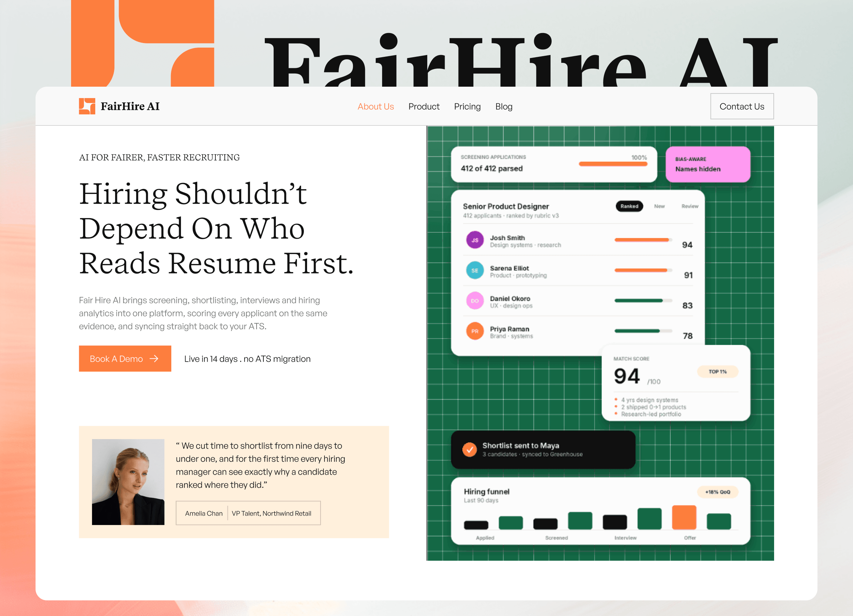The image size is (853, 616).
Task: Go to the Pricing page
Action: 467,107
